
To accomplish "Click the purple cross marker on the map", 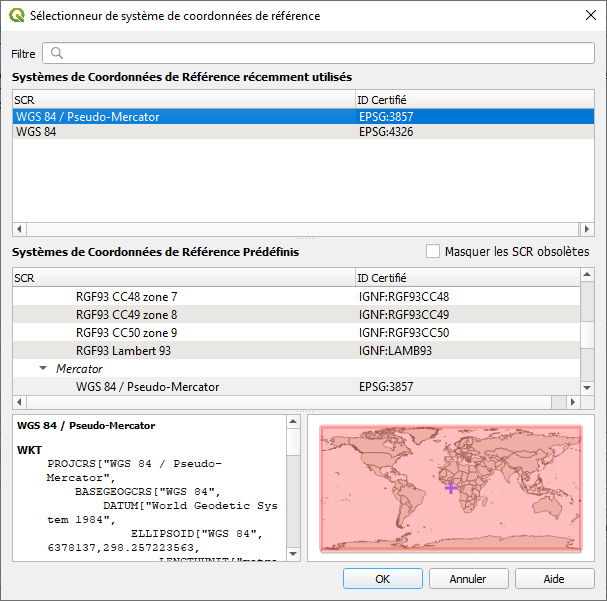I will coord(451,488).
